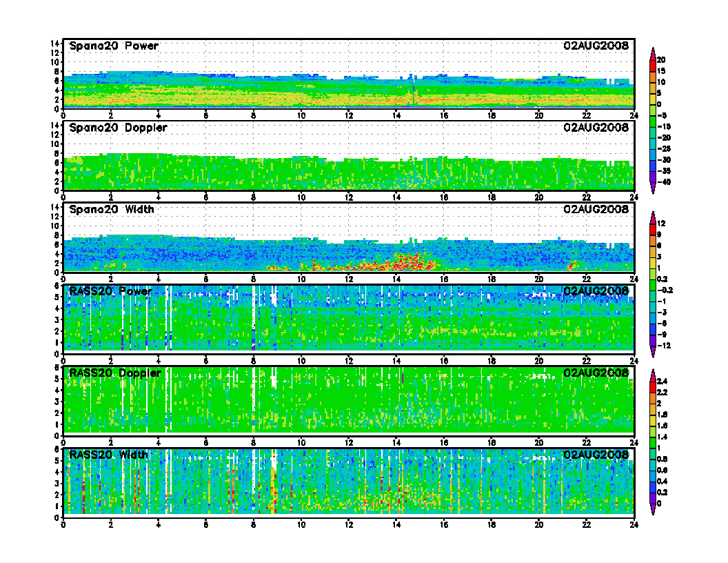Click the '0.6' label on the bottom colorbar
Screen dimensions: 728x563
click(663, 470)
